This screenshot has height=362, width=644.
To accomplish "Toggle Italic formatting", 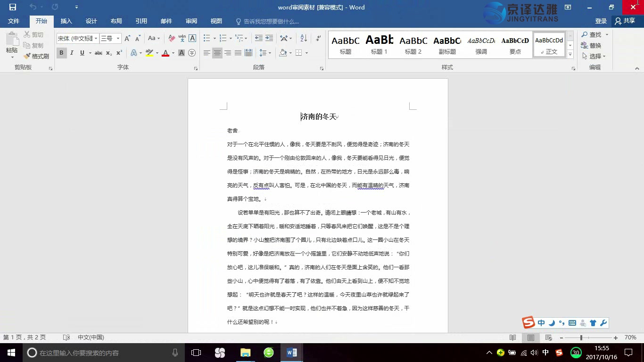I will [72, 53].
